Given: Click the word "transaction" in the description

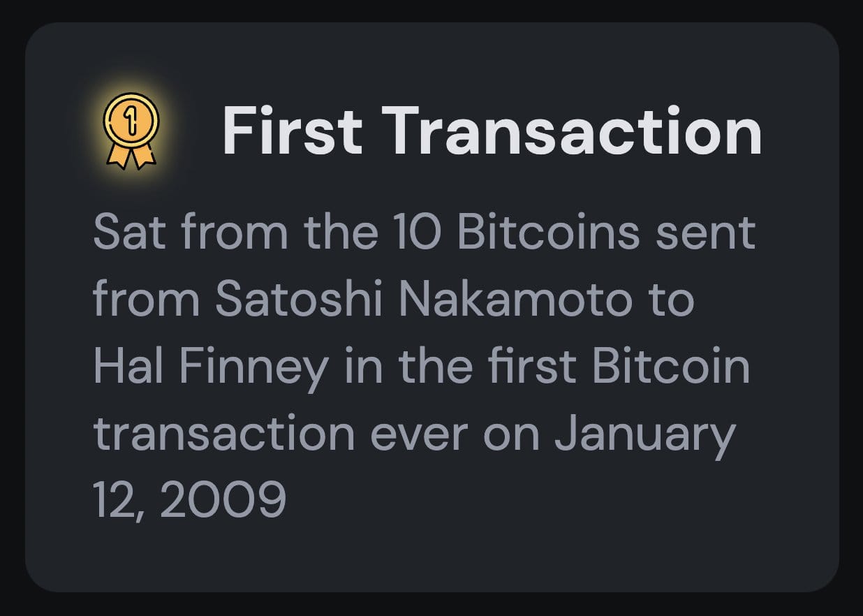Looking at the screenshot, I should tap(224, 433).
